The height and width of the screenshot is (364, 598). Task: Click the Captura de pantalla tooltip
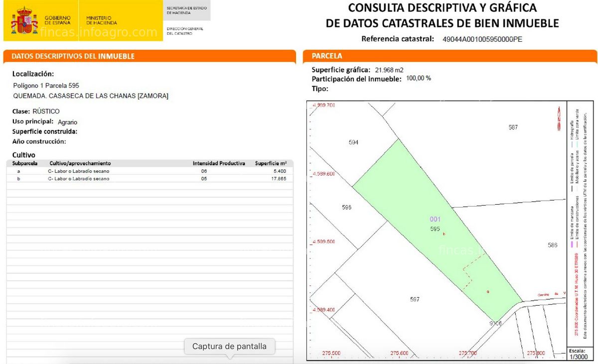click(229, 347)
